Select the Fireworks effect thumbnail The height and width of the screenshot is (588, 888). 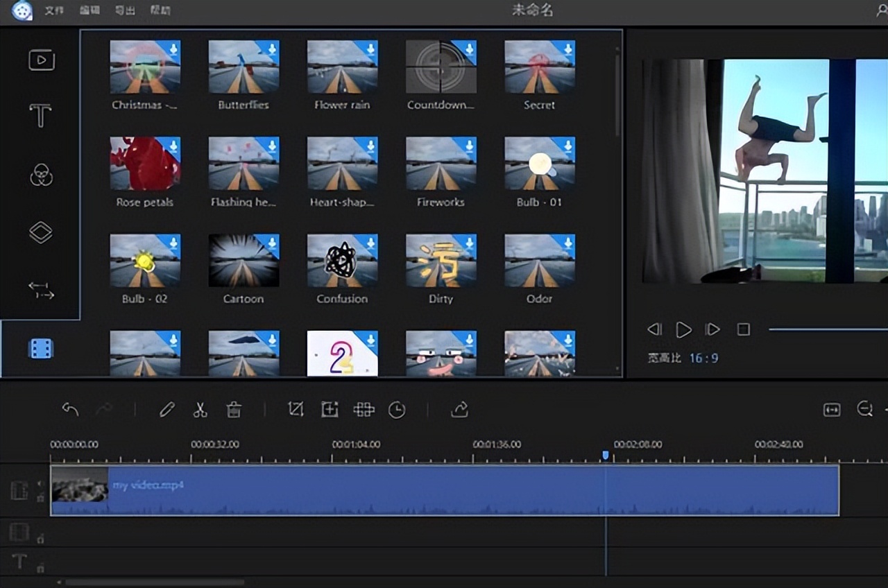441,163
